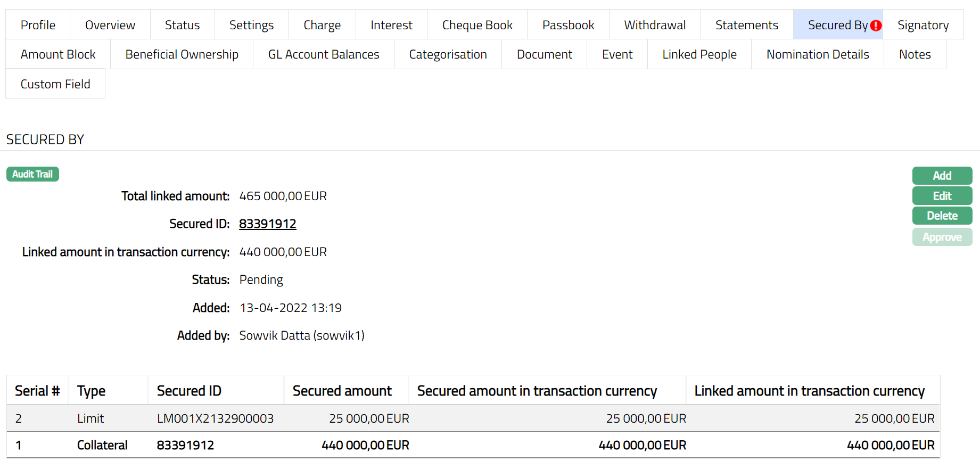This screenshot has height=469, width=980.
Task: Click the Add button
Action: (x=942, y=176)
